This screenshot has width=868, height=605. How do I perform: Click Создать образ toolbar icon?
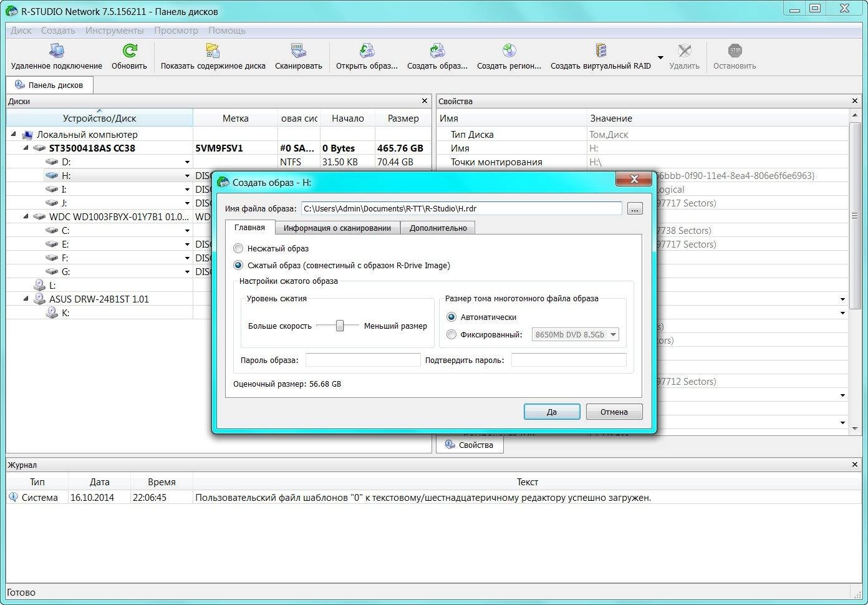pyautogui.click(x=437, y=51)
